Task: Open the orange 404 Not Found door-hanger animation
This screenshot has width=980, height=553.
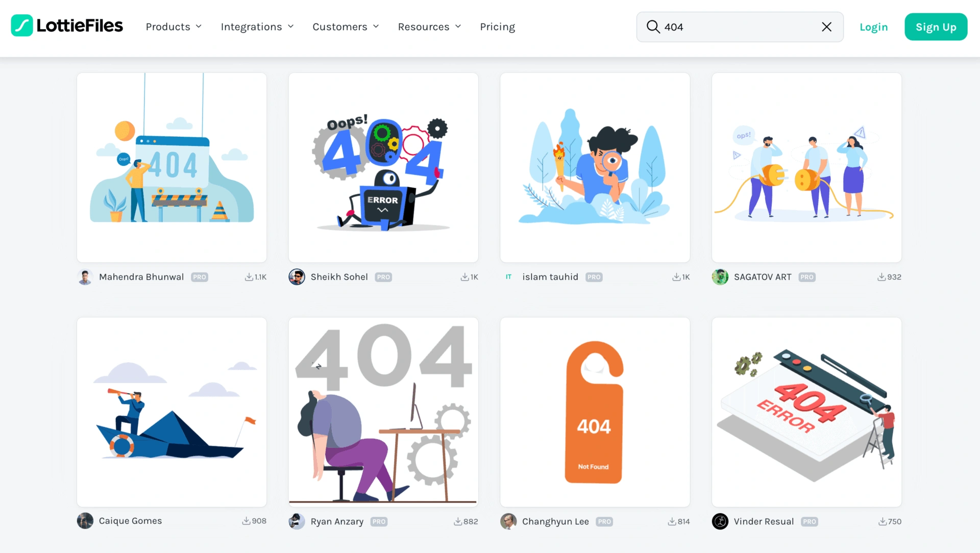Action: (x=595, y=412)
